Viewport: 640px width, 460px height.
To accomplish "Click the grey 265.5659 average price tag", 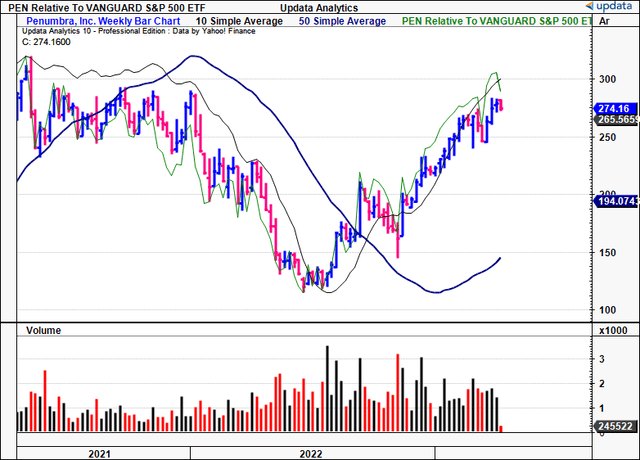I will [616, 120].
